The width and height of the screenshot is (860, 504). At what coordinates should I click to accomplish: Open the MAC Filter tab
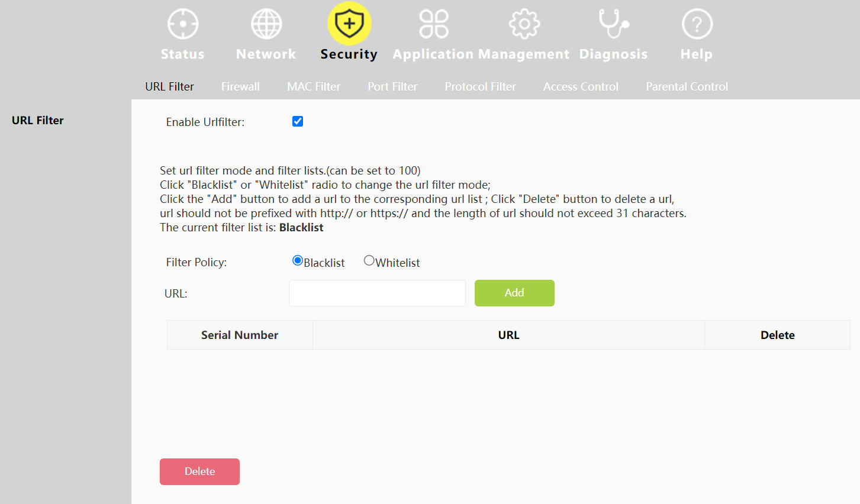point(314,86)
